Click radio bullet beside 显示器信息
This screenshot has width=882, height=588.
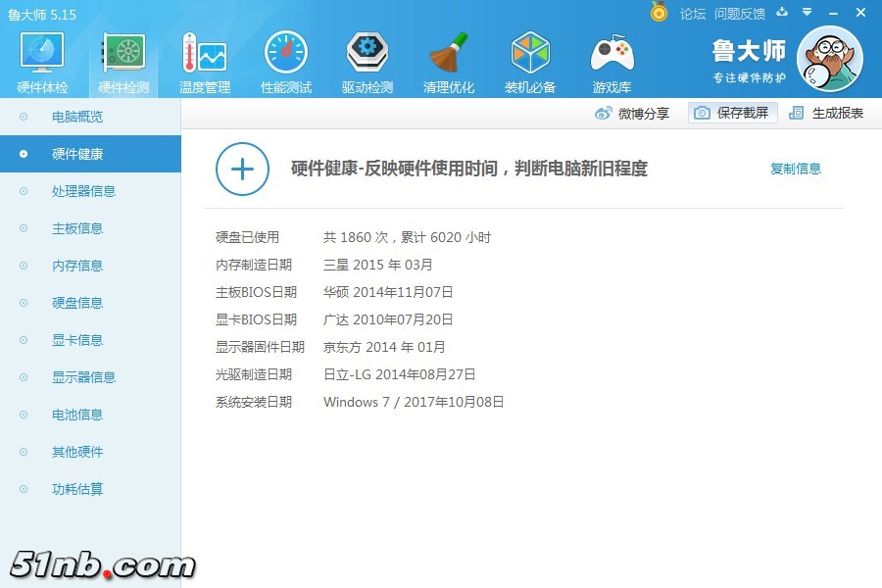coord(24,377)
